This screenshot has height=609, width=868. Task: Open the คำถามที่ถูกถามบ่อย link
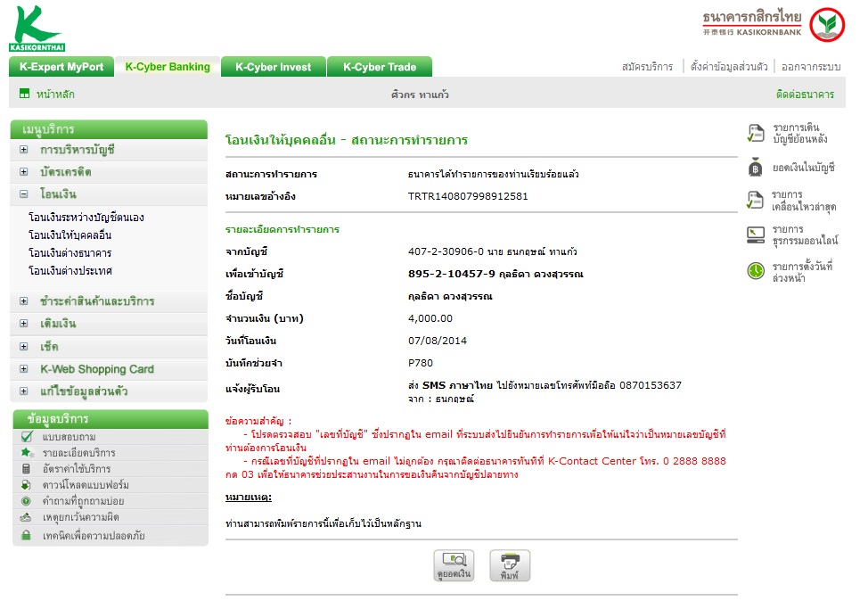coord(84,501)
